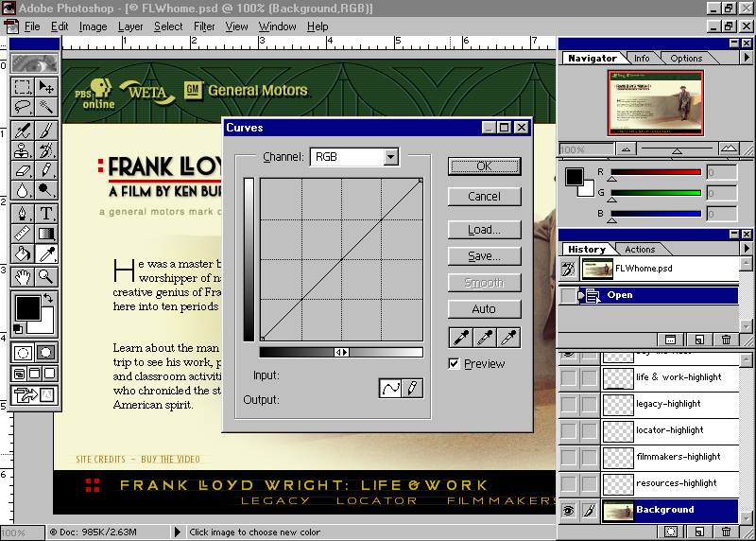Open the Navigator palette menu arrow
Viewport: 756px width, 541px height.
[747, 58]
